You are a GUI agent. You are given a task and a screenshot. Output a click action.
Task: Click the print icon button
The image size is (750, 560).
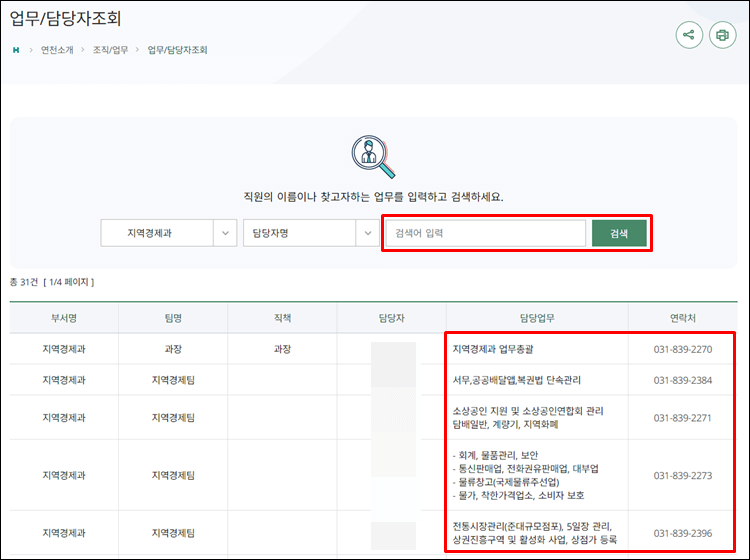(722, 35)
